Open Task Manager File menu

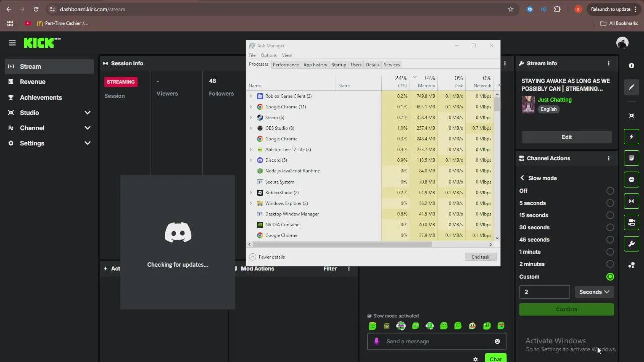click(252, 55)
